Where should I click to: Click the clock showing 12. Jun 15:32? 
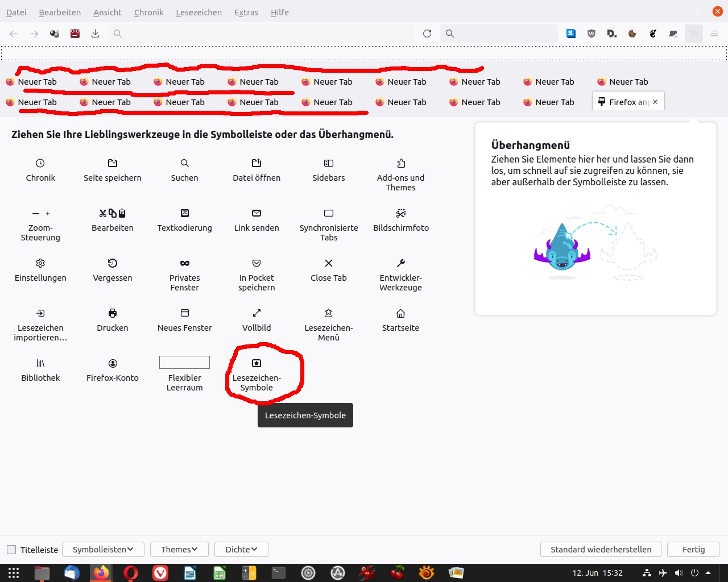tap(597, 573)
